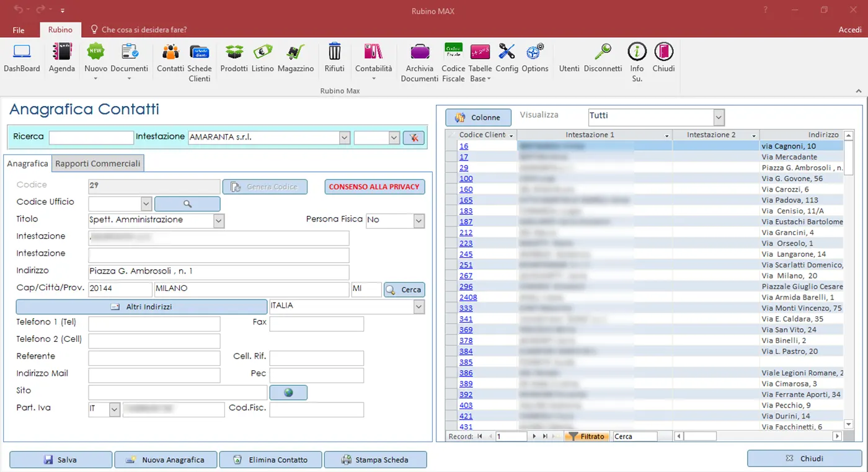Open the Tabelle Base menu
868x472 pixels.
click(x=480, y=63)
